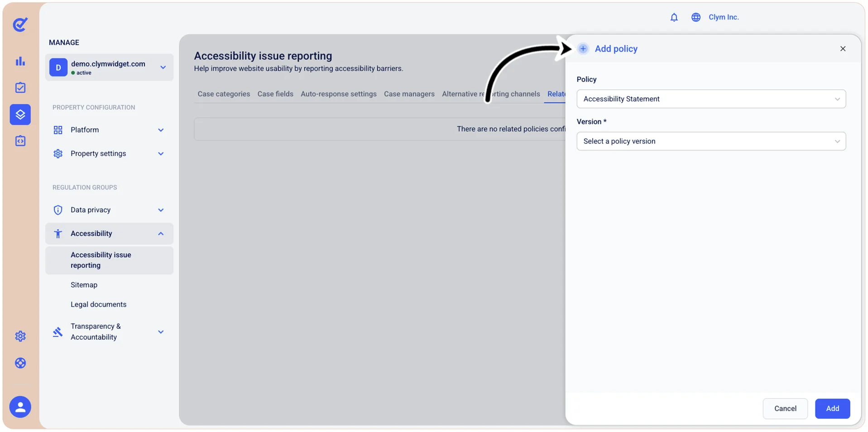Click the Add button
868x432 pixels.
tap(832, 408)
